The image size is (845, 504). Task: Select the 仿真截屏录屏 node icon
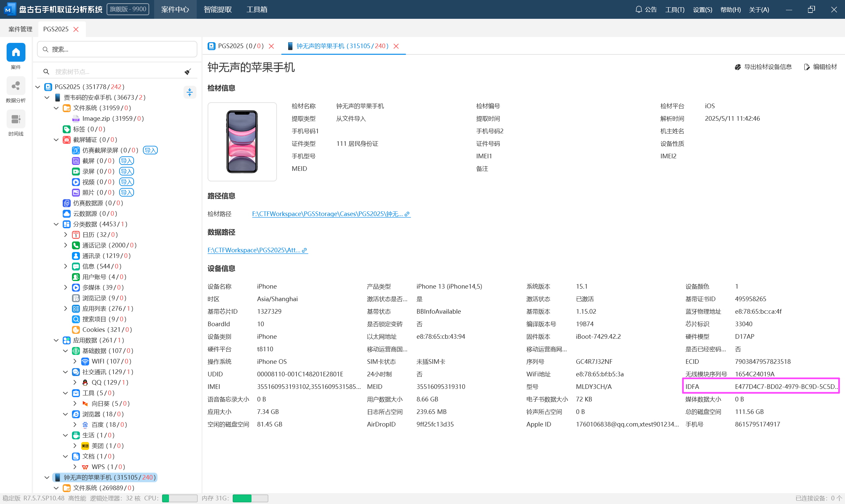click(x=76, y=150)
